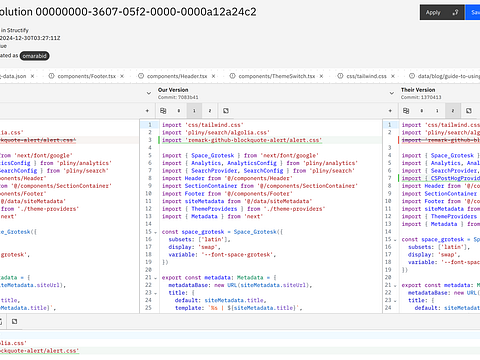Collapse the Our Version panel chevron
The height and width of the screenshot is (360, 480).
click(149, 93)
